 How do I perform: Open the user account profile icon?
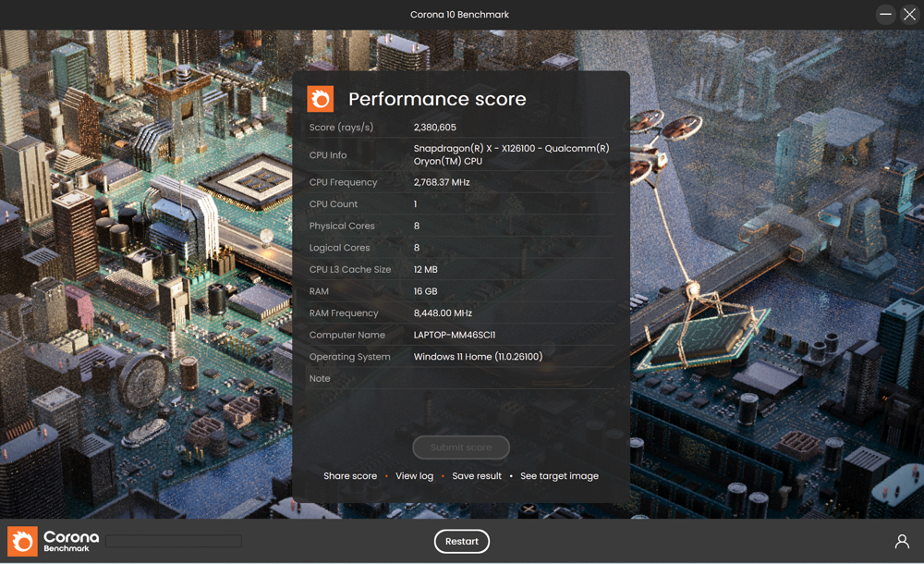point(902,541)
